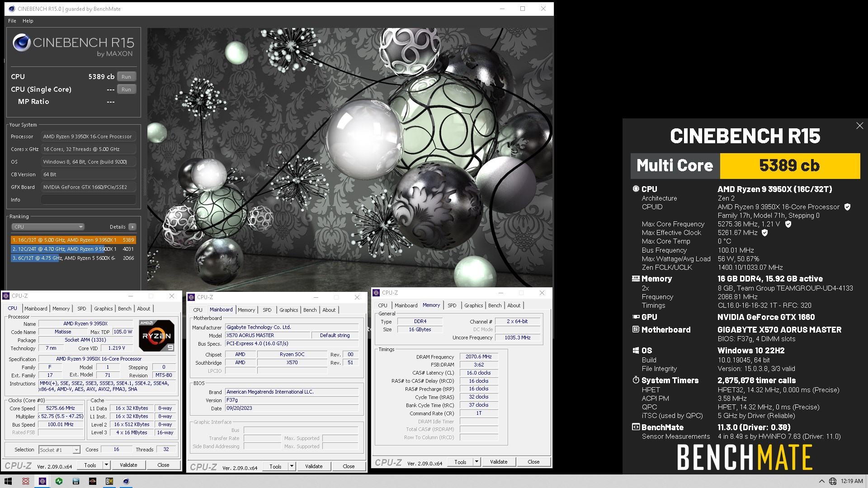This screenshot has height=488, width=868.
Task: Click the shield check beside Max Core Frequency
Action: pyautogui.click(x=788, y=224)
